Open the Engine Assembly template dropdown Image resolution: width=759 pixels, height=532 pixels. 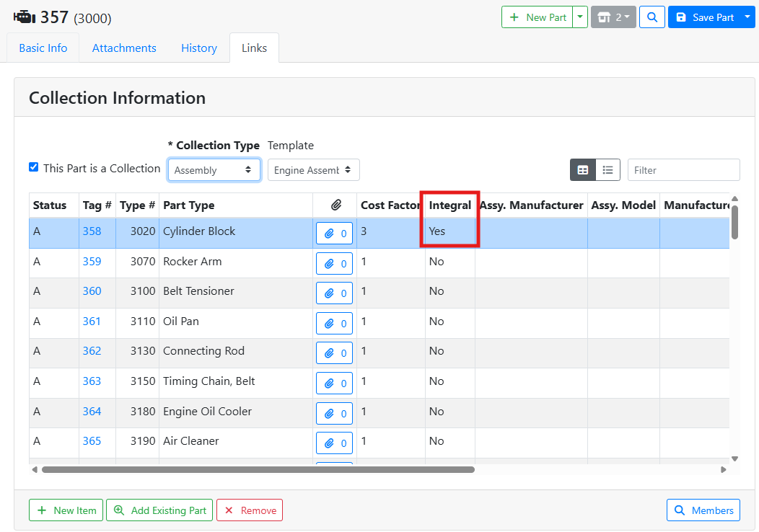coord(313,170)
